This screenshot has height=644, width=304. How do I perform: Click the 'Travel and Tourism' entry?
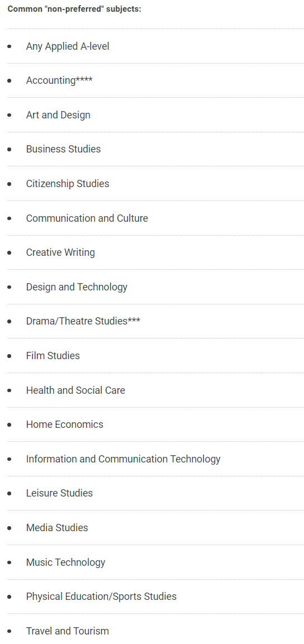[68, 631]
